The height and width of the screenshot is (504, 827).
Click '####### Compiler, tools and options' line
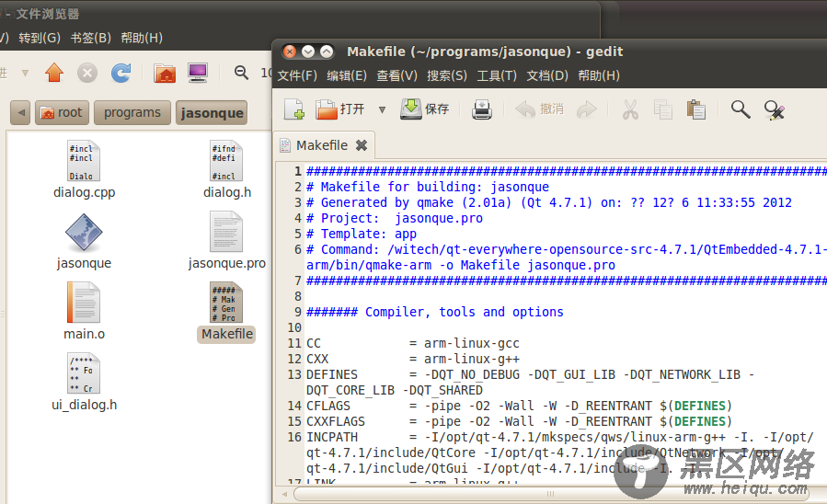pos(434,312)
